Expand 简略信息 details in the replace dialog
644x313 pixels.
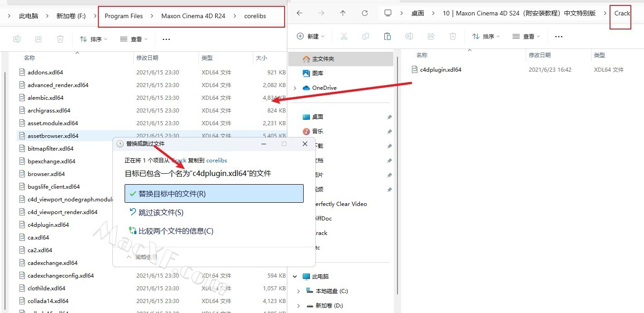(142, 257)
